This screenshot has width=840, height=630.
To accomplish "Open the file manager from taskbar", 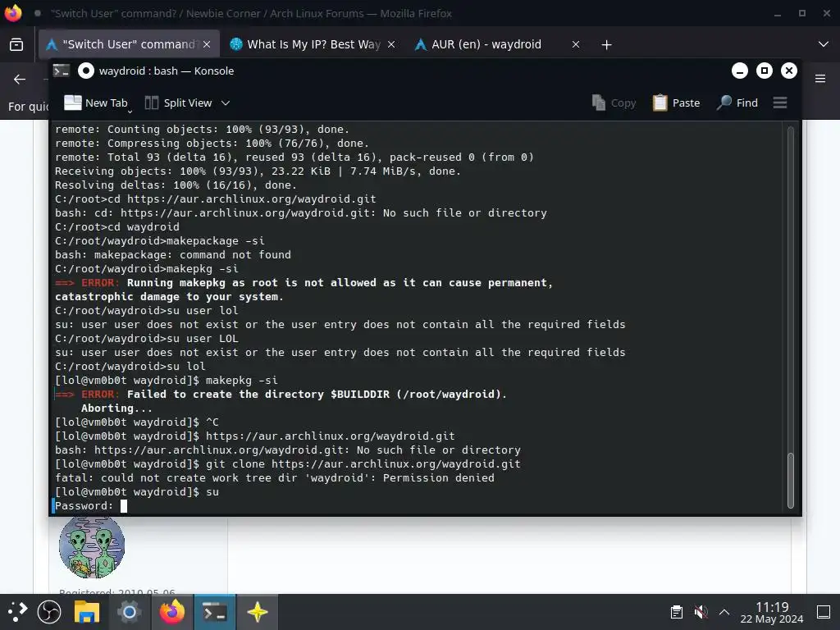I will [x=87, y=612].
